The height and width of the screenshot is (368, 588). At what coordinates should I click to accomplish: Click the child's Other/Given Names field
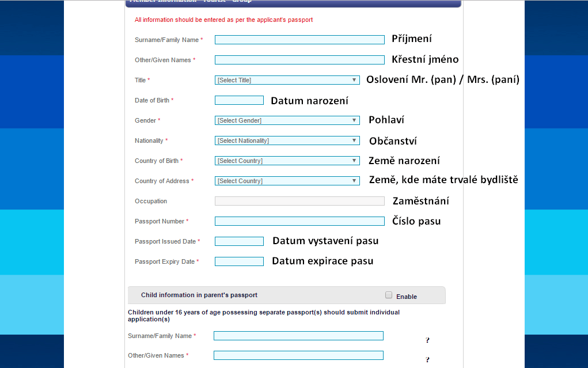(x=298, y=355)
